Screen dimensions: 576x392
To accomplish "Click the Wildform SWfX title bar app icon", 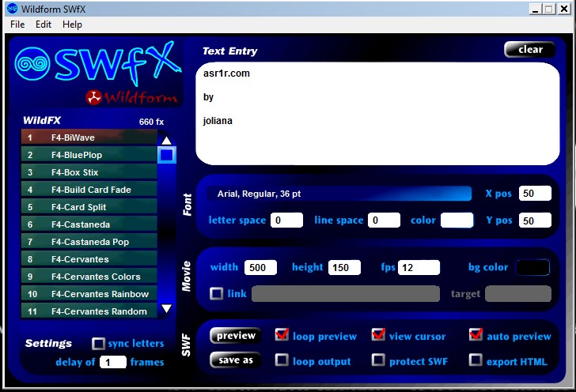I will [13, 8].
